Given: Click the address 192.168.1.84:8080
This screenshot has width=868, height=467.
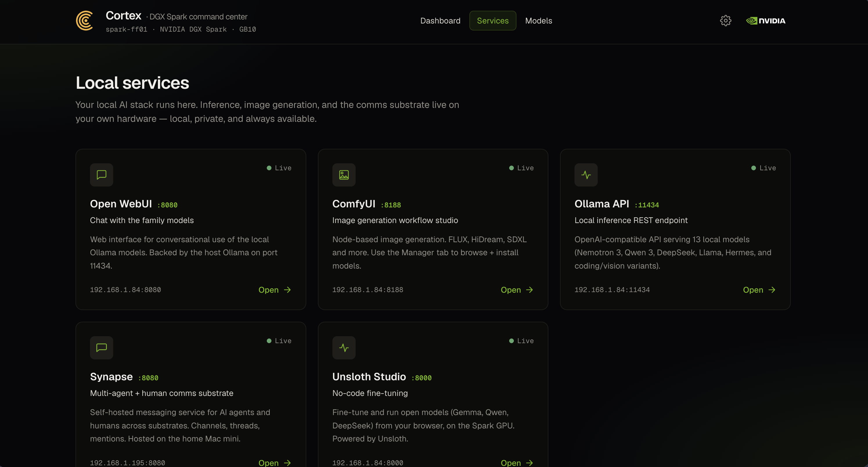Looking at the screenshot, I should (x=125, y=290).
